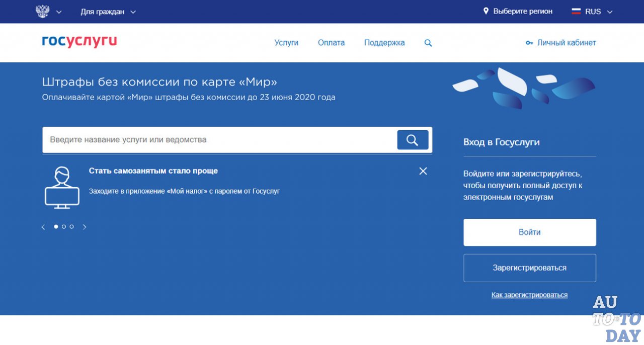Click the key icon next to Личный кабинет
Screen dimensions: 644x345
click(x=529, y=43)
